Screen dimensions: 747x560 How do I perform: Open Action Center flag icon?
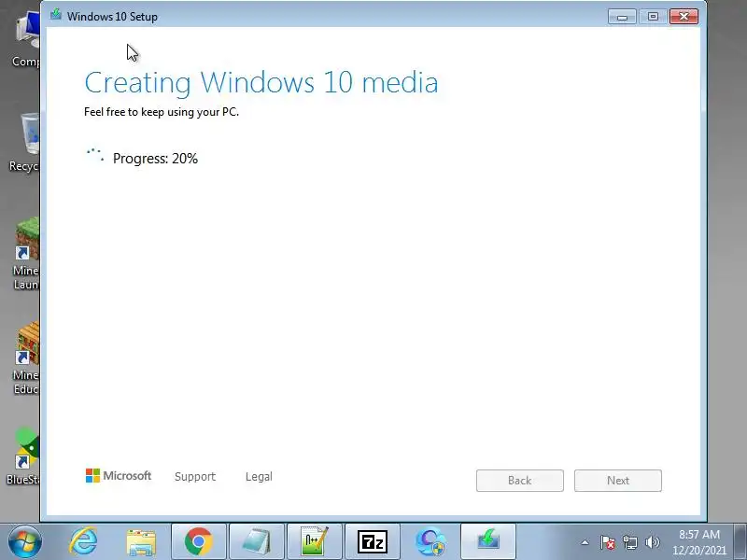[x=608, y=542]
